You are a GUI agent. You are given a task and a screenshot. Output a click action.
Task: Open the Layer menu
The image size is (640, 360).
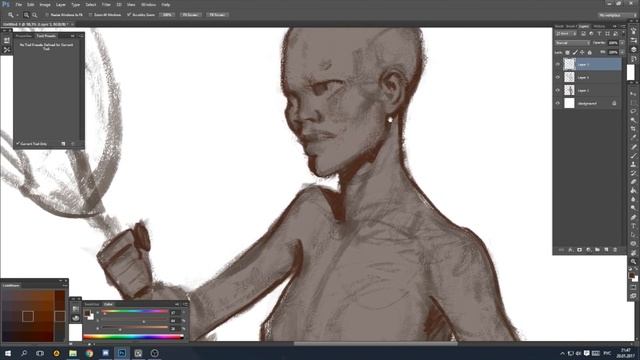coord(60,4)
